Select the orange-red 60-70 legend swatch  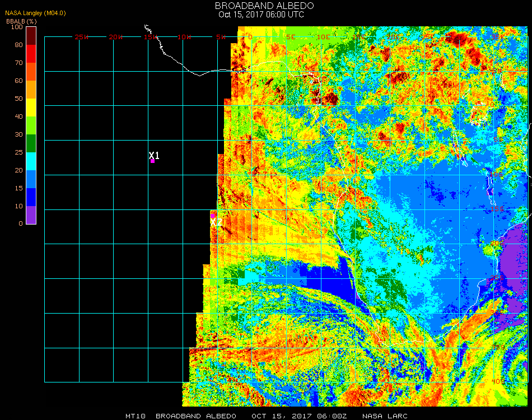31,72
